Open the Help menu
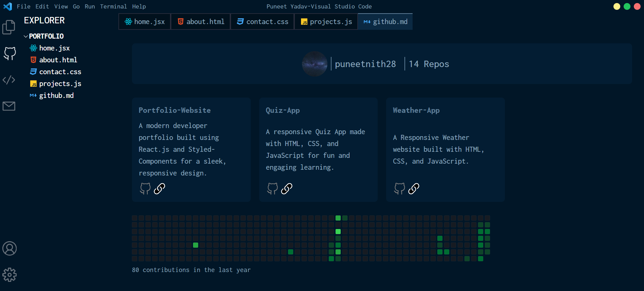The width and height of the screenshot is (644, 291). [139, 6]
